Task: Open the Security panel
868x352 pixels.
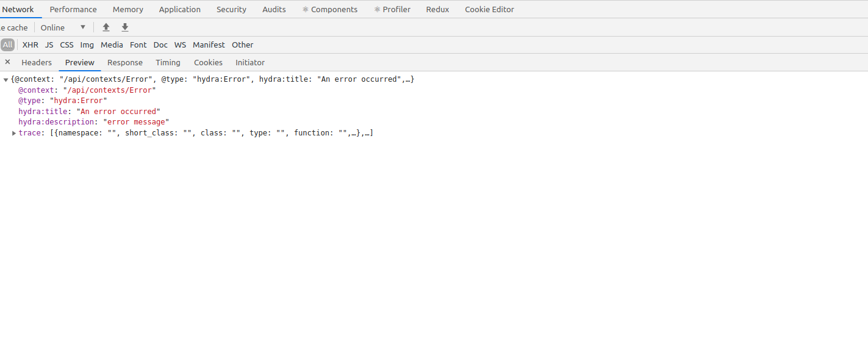Action: 231,9
